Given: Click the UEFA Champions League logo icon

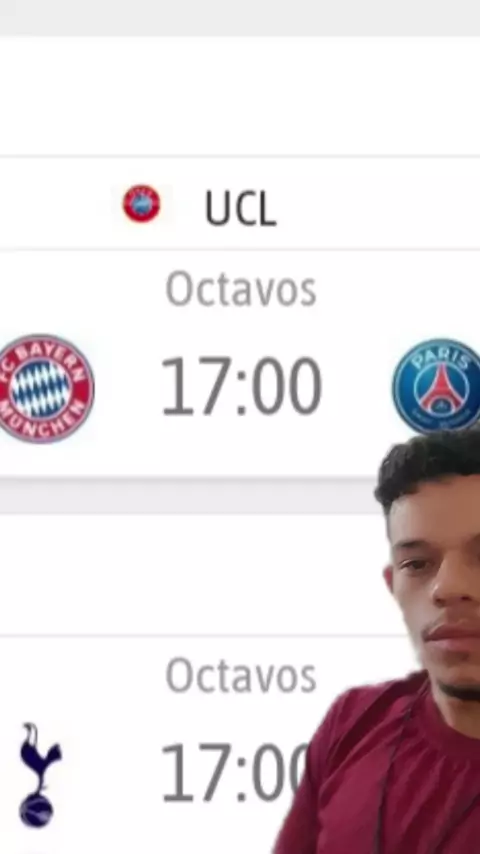Looking at the screenshot, I should [x=142, y=204].
